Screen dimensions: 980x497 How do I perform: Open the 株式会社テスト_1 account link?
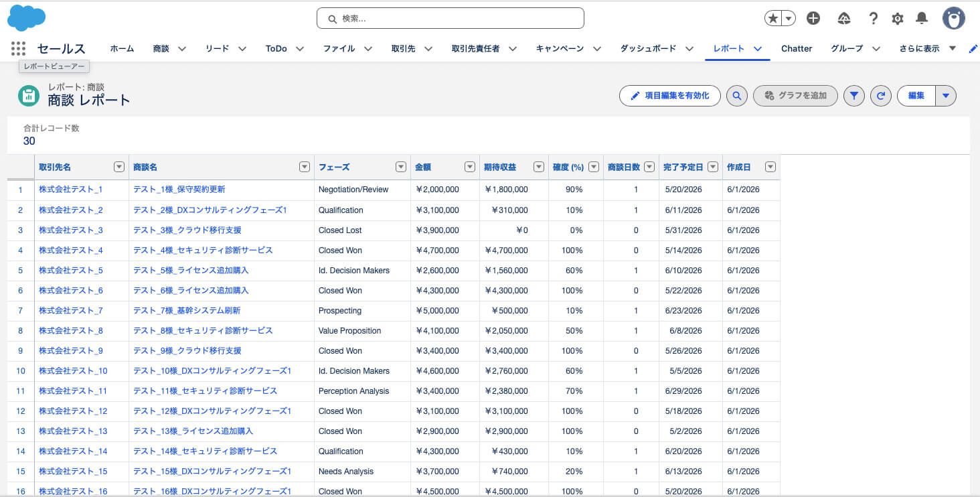(70, 190)
